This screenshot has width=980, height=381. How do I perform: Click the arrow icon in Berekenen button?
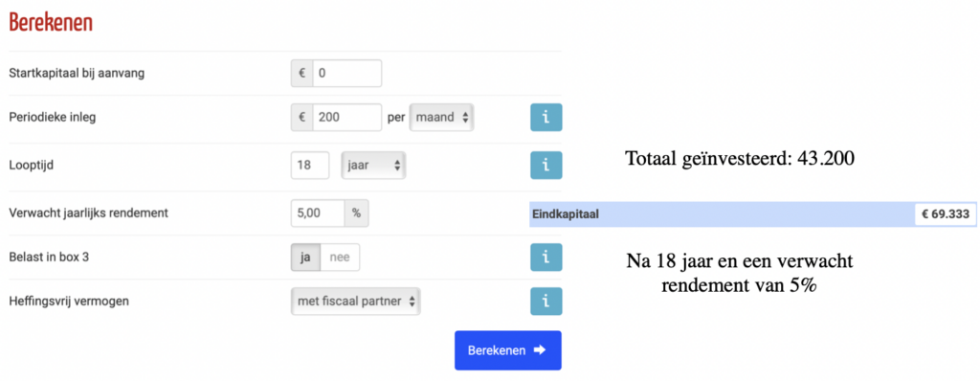click(x=540, y=350)
